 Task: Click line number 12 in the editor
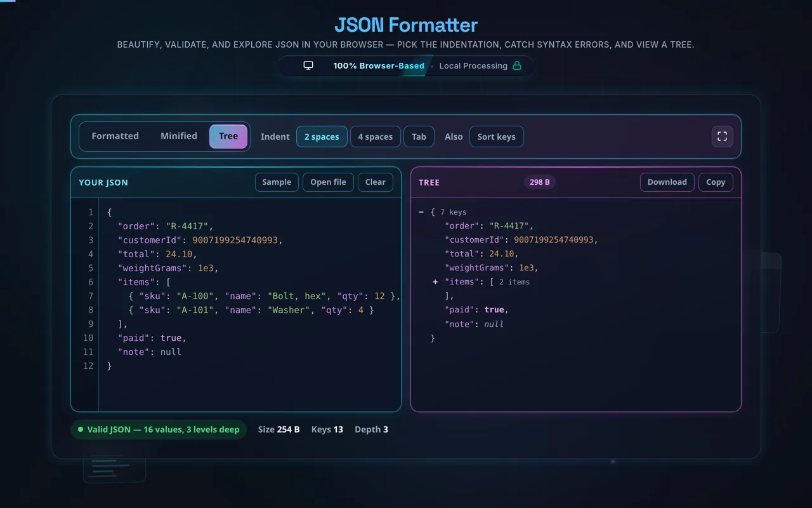(88, 366)
